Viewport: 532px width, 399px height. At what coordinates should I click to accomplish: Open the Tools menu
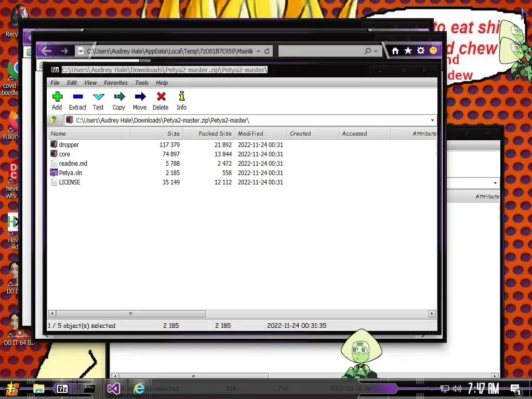(141, 83)
